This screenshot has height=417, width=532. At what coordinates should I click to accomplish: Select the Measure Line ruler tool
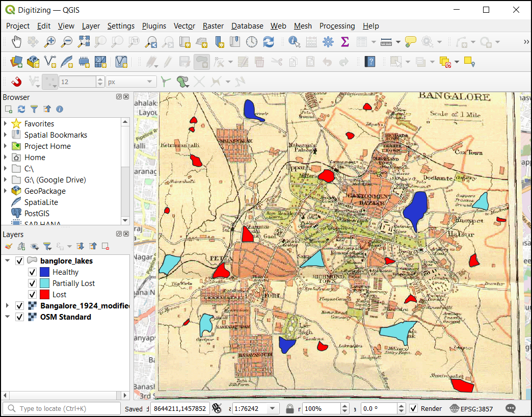click(x=386, y=42)
